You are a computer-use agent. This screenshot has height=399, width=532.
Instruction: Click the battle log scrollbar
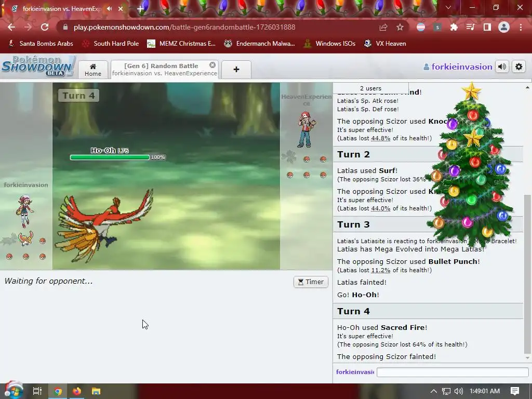(x=527, y=275)
